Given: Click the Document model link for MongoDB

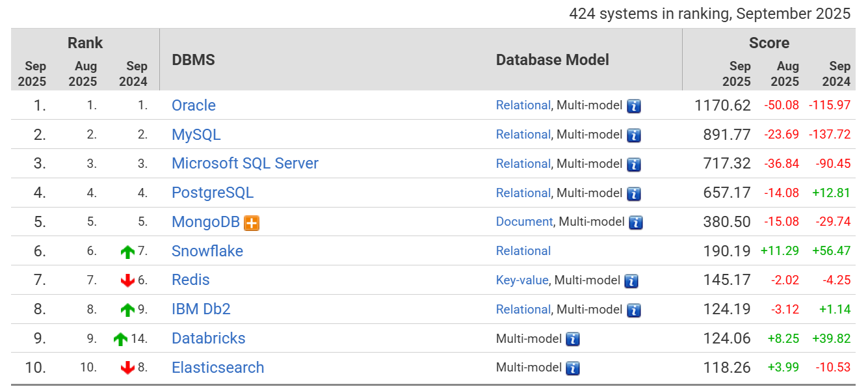Looking at the screenshot, I should point(525,222).
